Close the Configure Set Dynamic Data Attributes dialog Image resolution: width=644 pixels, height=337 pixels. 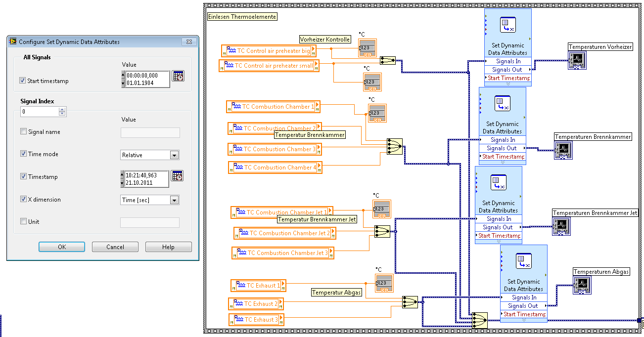(x=188, y=42)
